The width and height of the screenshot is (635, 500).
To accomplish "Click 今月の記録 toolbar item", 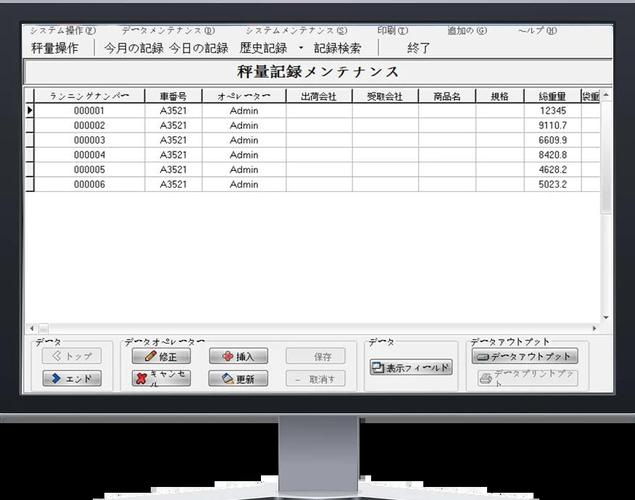I will [x=134, y=48].
